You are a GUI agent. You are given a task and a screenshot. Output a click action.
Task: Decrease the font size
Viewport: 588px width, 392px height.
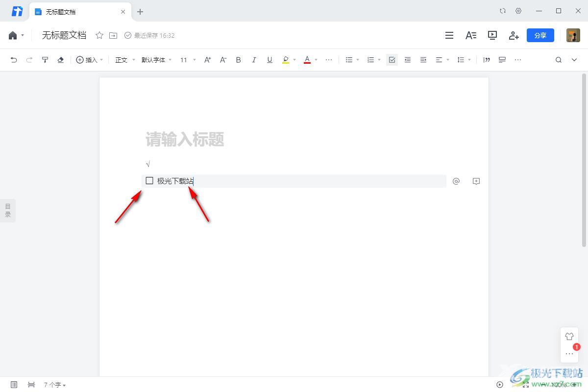pyautogui.click(x=223, y=60)
